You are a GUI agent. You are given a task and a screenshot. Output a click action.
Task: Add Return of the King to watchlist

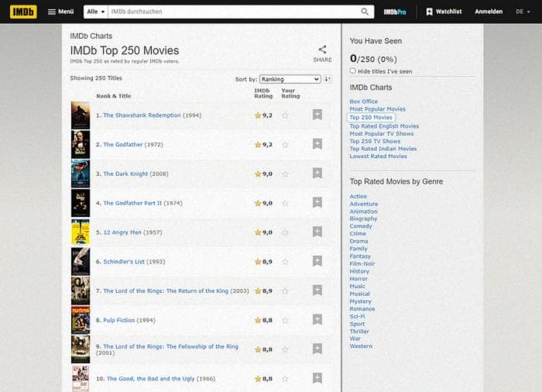click(x=317, y=290)
